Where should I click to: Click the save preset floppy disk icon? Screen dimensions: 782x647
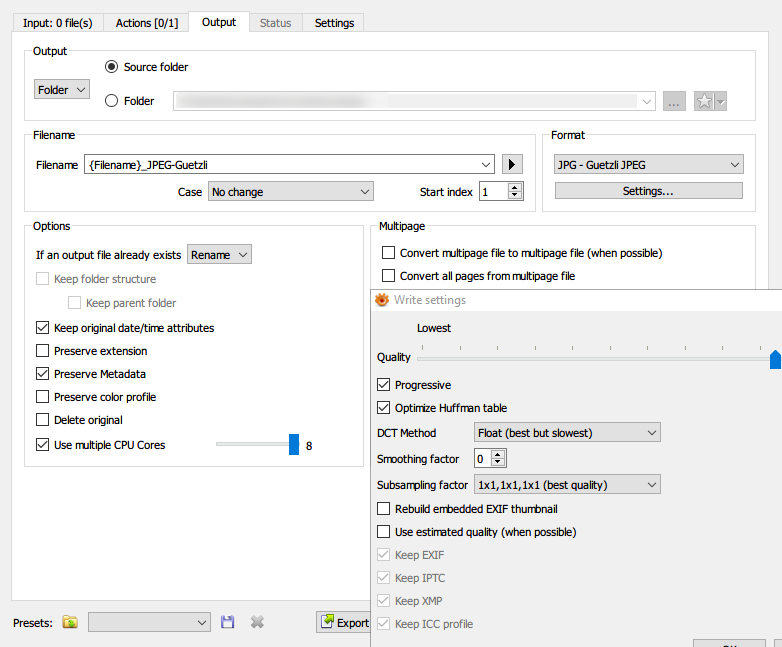tap(228, 622)
